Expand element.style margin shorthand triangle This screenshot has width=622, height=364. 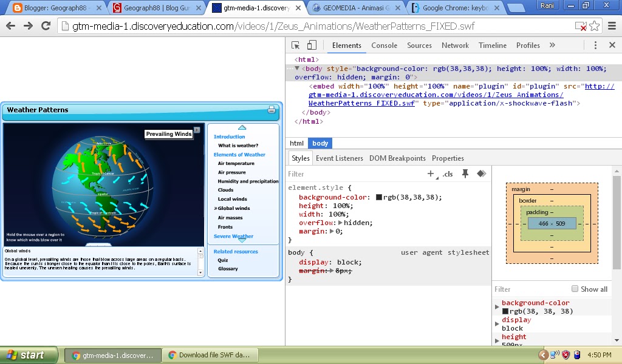click(x=332, y=231)
